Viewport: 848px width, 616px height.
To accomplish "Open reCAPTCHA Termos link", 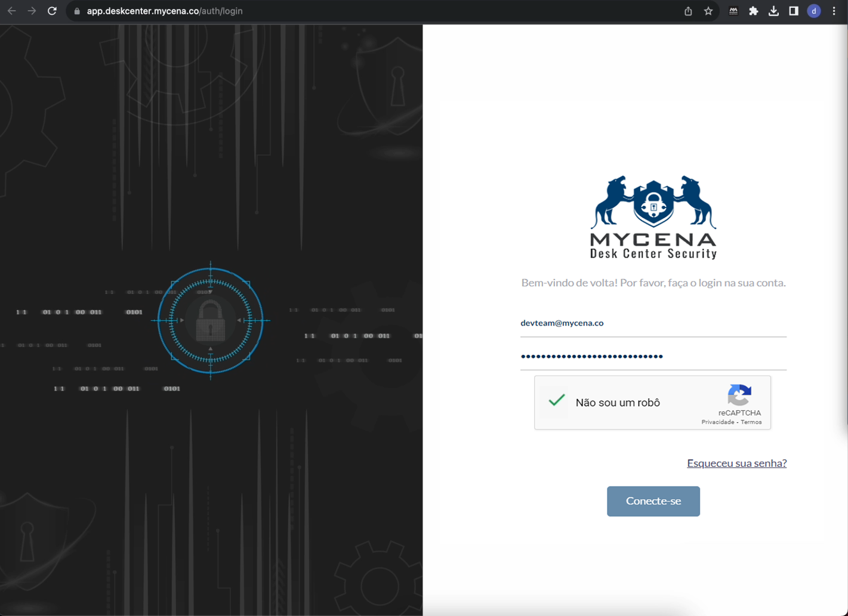I will coord(751,422).
